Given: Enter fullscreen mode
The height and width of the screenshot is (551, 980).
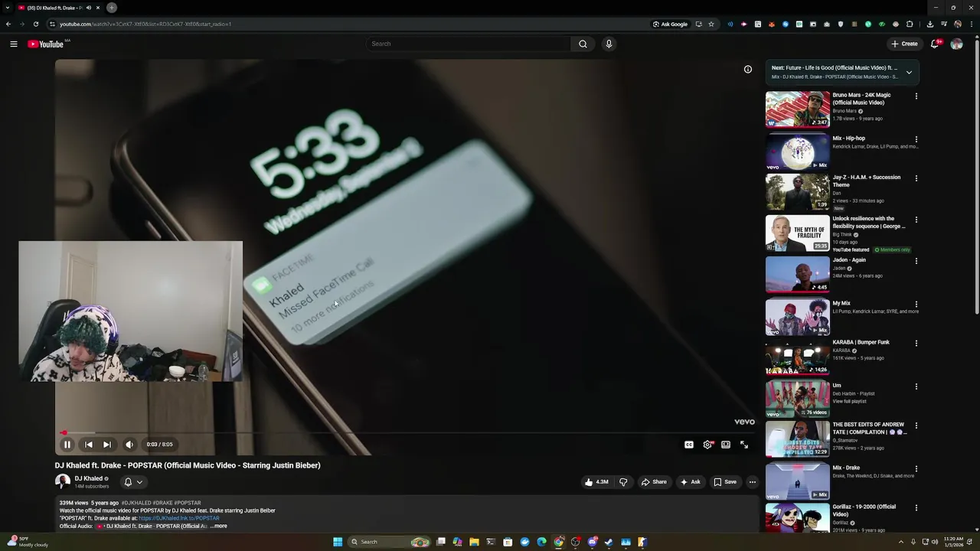Looking at the screenshot, I should click(744, 445).
